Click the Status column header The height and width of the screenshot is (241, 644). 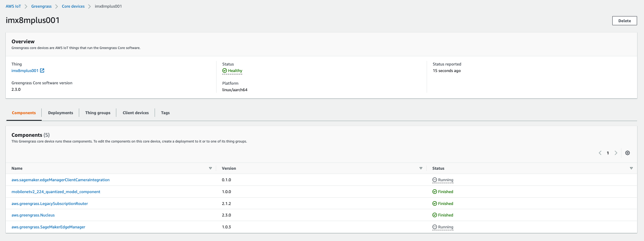pyautogui.click(x=439, y=168)
